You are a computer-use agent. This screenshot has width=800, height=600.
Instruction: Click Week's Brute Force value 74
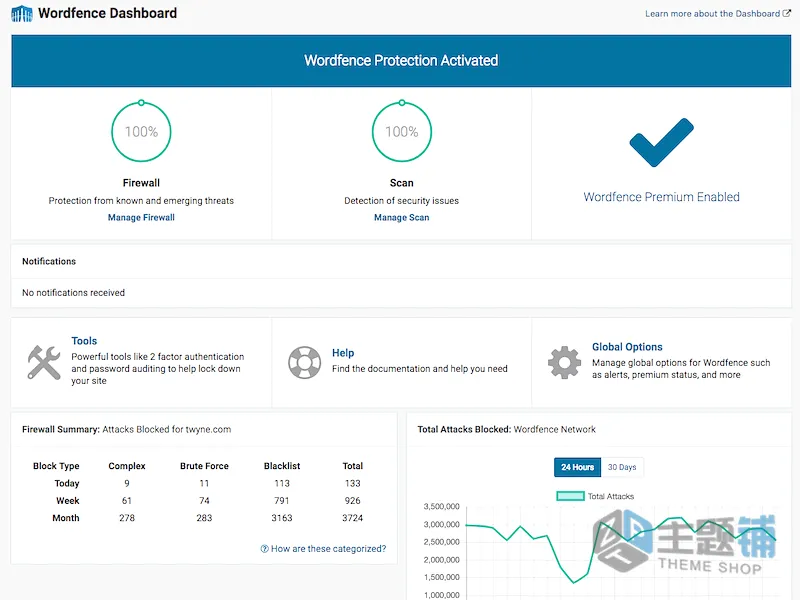(x=204, y=501)
